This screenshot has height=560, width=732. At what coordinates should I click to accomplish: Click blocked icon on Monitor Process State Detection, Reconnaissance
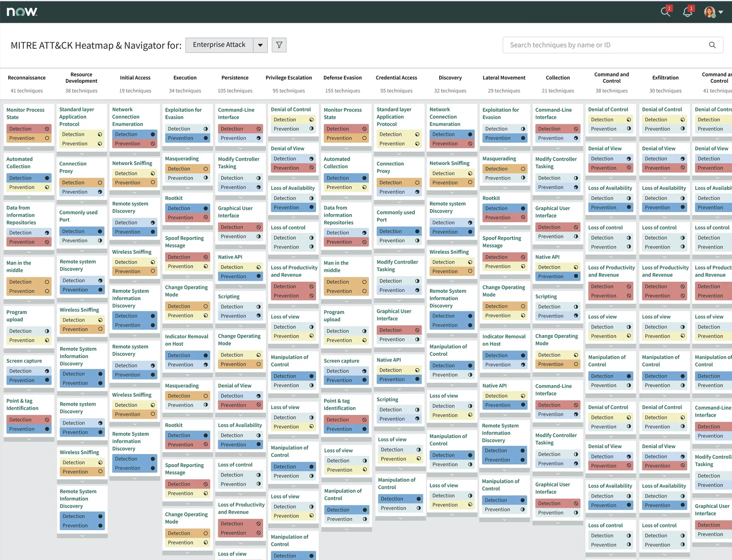coord(47,129)
